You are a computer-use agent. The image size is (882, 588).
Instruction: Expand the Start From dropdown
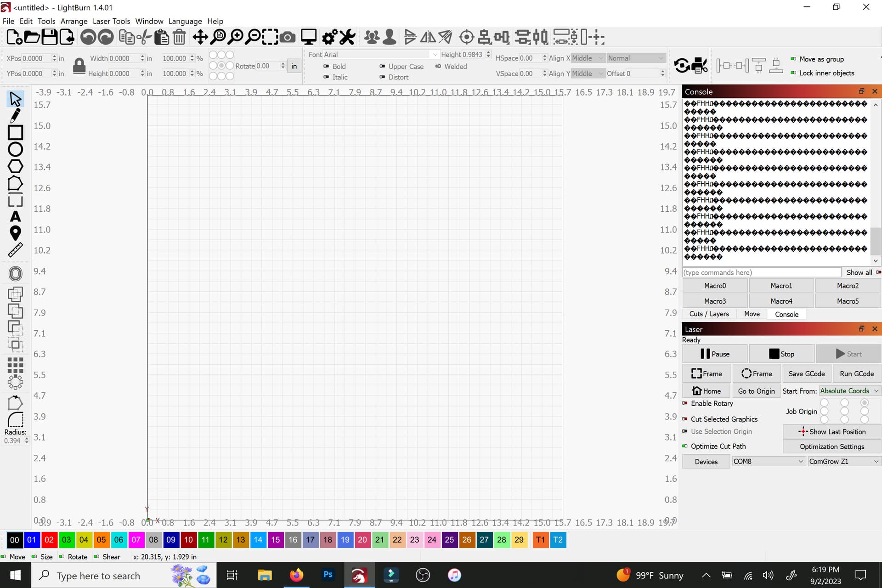coord(849,391)
